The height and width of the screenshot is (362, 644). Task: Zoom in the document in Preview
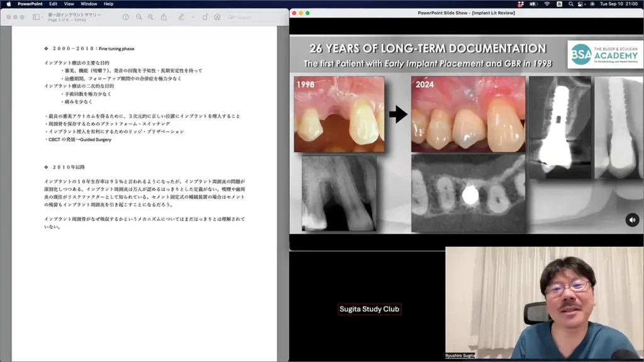(x=150, y=17)
